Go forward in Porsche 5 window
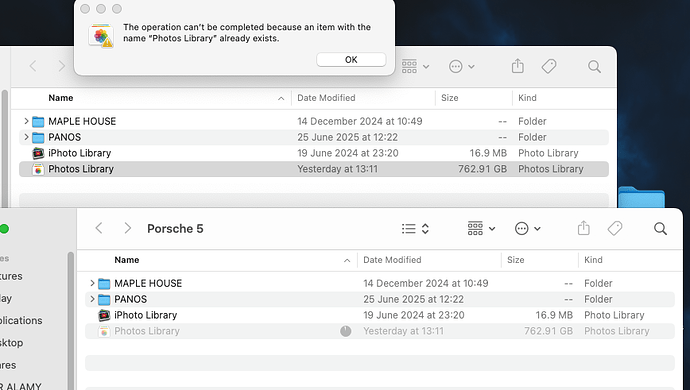This screenshot has height=390, width=690. coord(128,228)
